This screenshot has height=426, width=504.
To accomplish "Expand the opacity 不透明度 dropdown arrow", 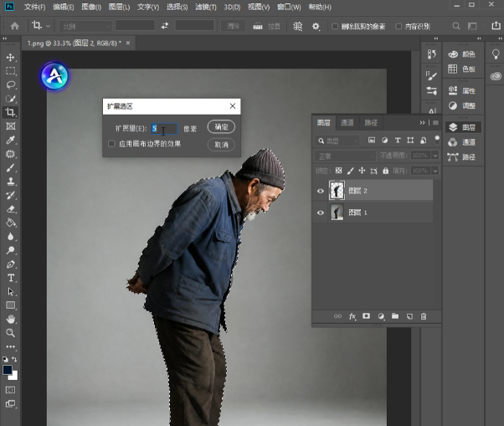I will [435, 156].
